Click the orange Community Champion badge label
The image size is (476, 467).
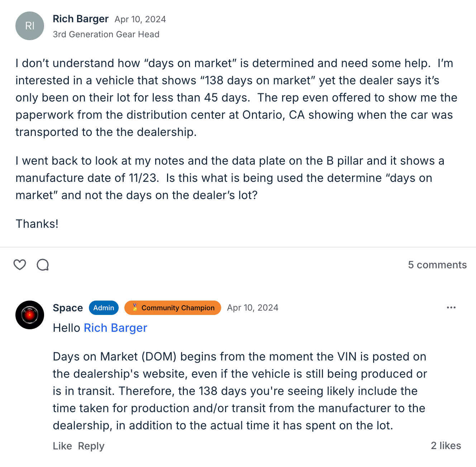point(178,308)
